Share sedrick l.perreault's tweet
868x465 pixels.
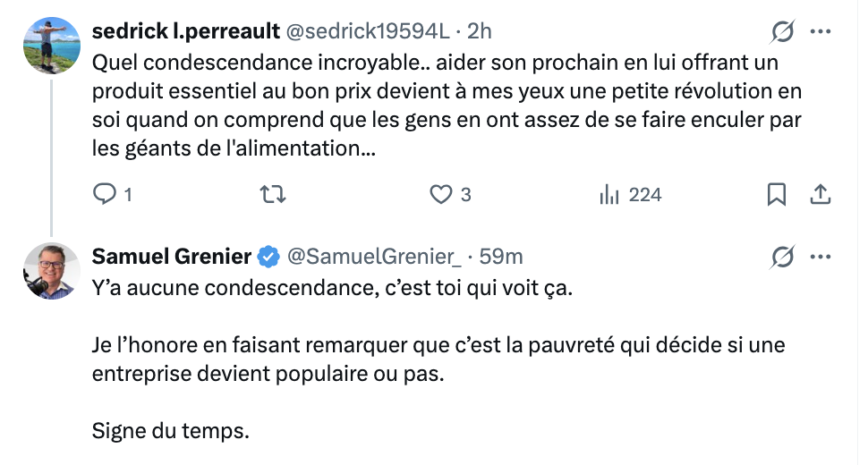[820, 194]
